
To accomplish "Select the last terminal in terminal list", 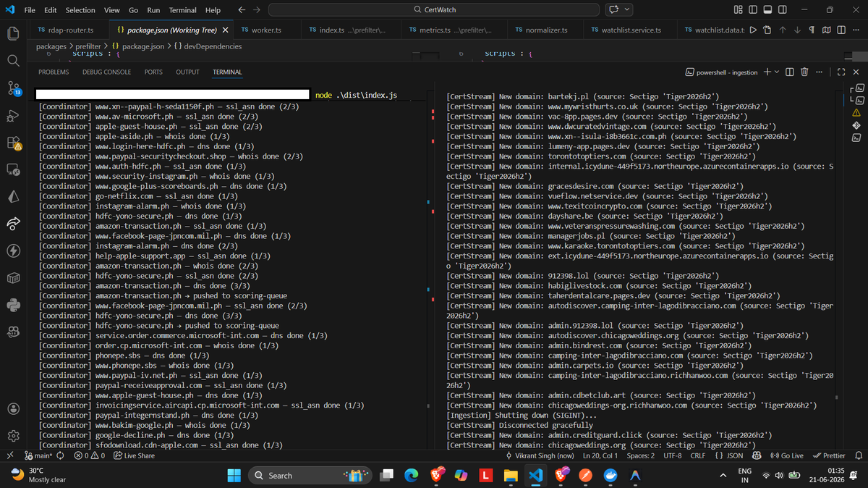I will [856, 137].
